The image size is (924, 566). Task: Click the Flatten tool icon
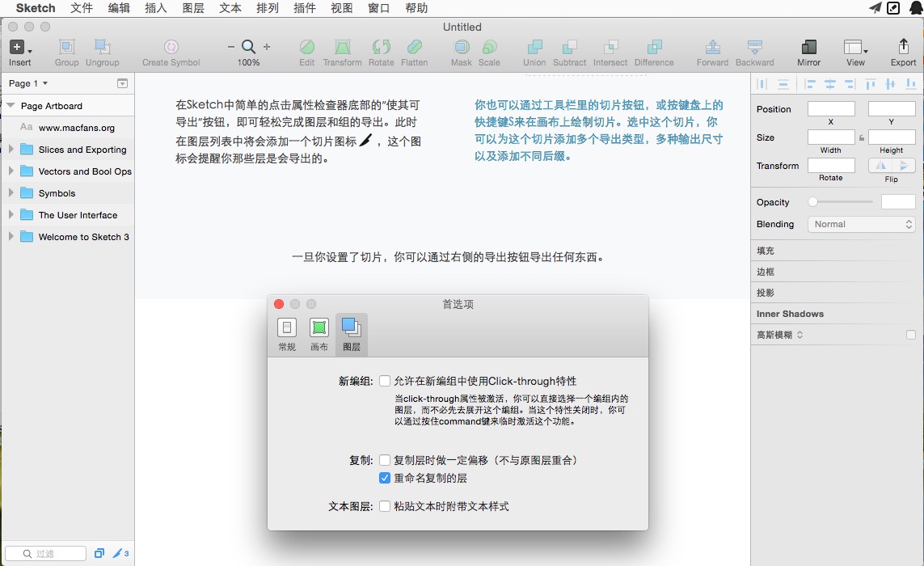click(414, 47)
